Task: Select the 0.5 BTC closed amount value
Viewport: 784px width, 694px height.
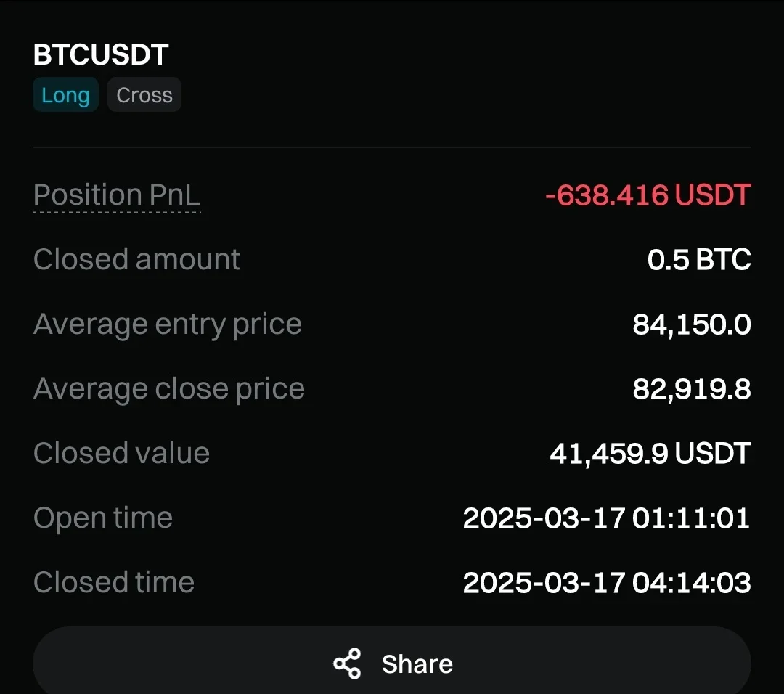Action: point(699,260)
